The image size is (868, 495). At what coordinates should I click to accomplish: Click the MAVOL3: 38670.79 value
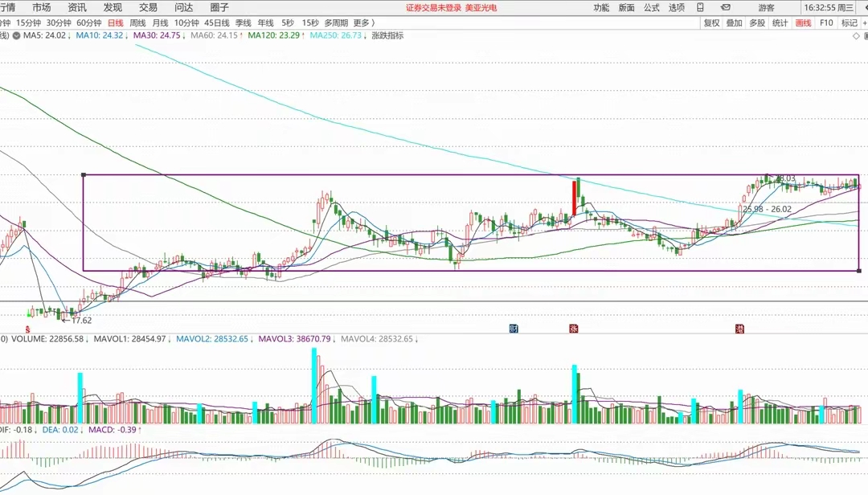[x=294, y=339]
